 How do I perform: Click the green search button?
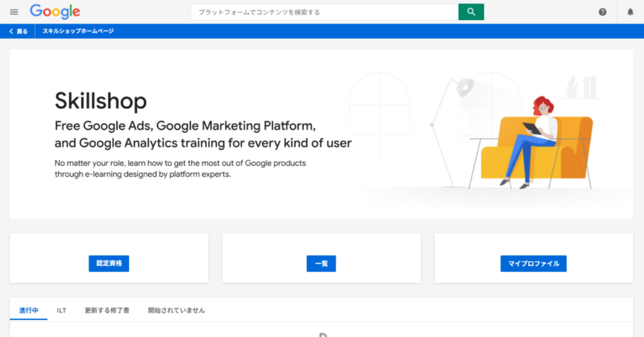pyautogui.click(x=471, y=12)
